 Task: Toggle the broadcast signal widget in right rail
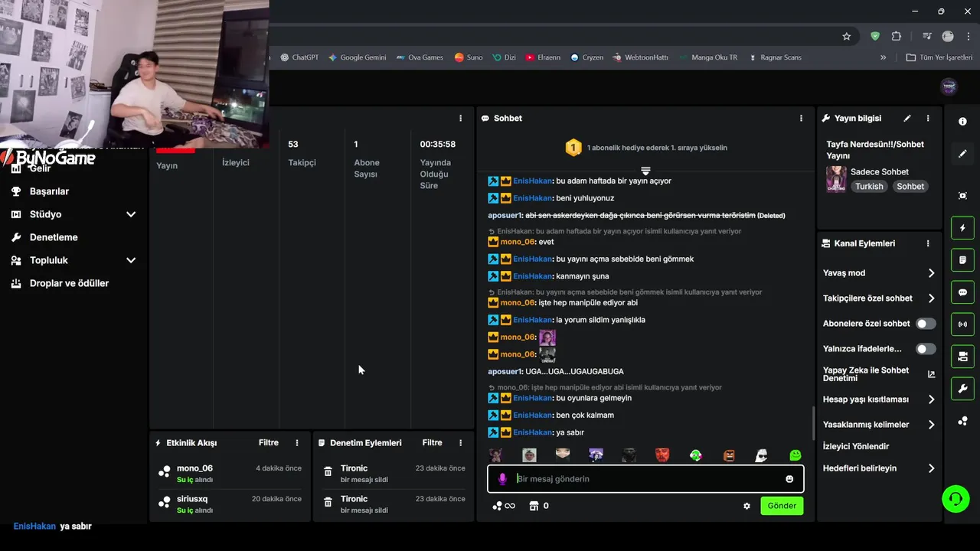click(x=962, y=324)
